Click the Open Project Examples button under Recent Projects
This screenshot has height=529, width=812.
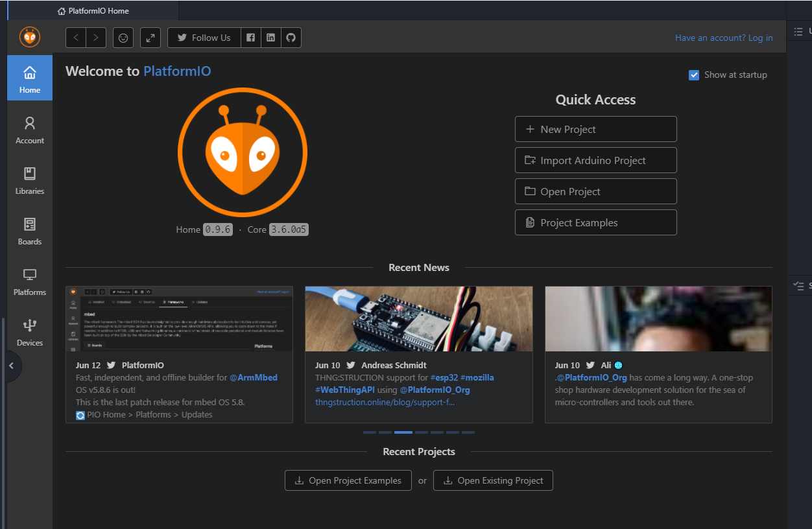348,480
